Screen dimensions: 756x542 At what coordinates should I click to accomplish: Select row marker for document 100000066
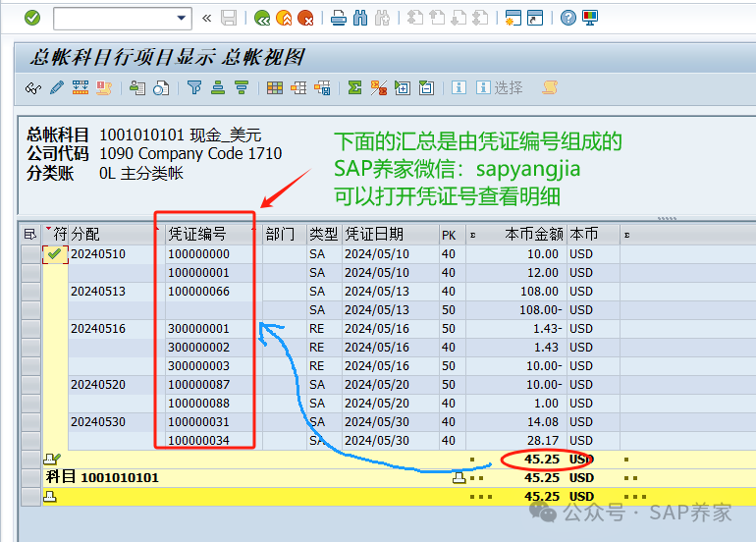[x=30, y=292]
